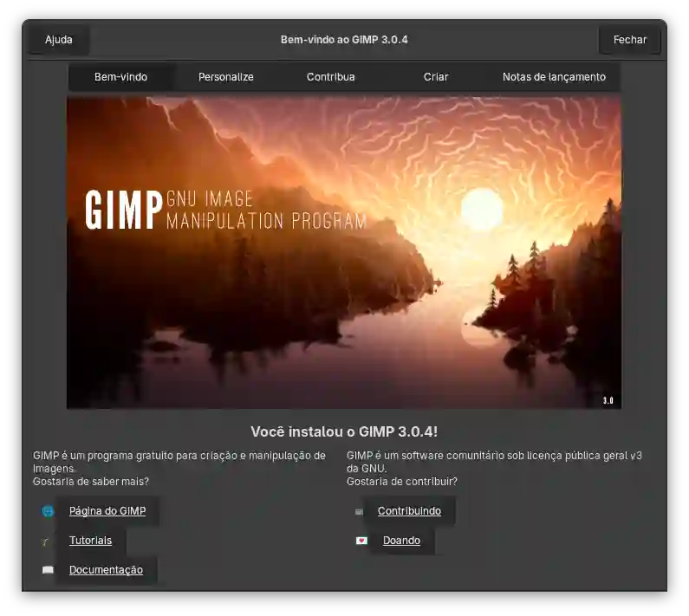The width and height of the screenshot is (689, 616).
Task: Open the Personalize tab
Action: tap(225, 77)
